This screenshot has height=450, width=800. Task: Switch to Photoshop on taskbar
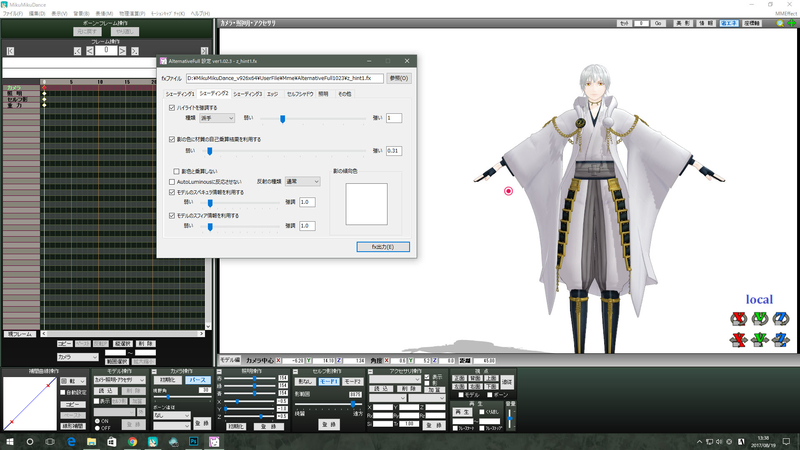point(193,442)
